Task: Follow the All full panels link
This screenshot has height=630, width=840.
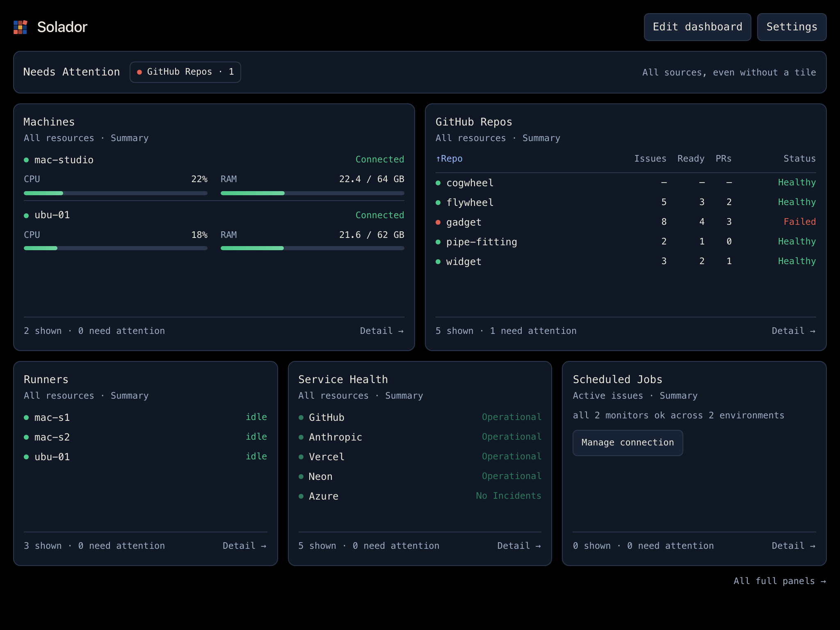Action: [780, 581]
